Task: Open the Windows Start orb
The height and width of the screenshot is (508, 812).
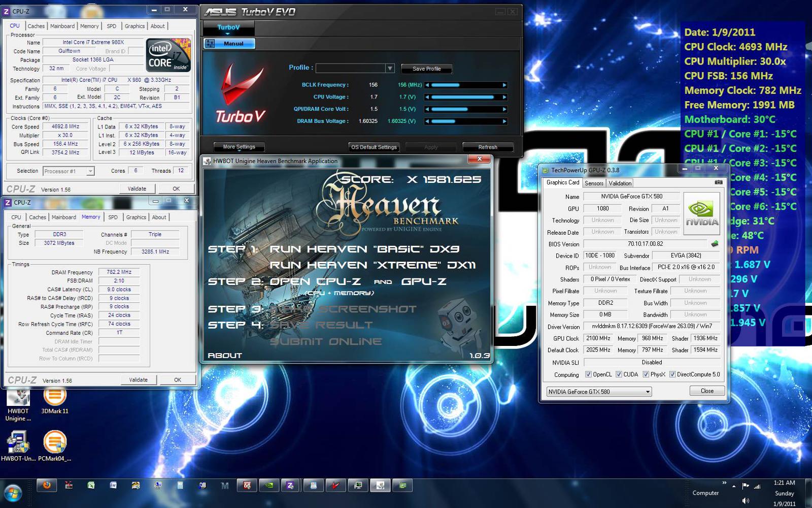Action: click(x=13, y=492)
